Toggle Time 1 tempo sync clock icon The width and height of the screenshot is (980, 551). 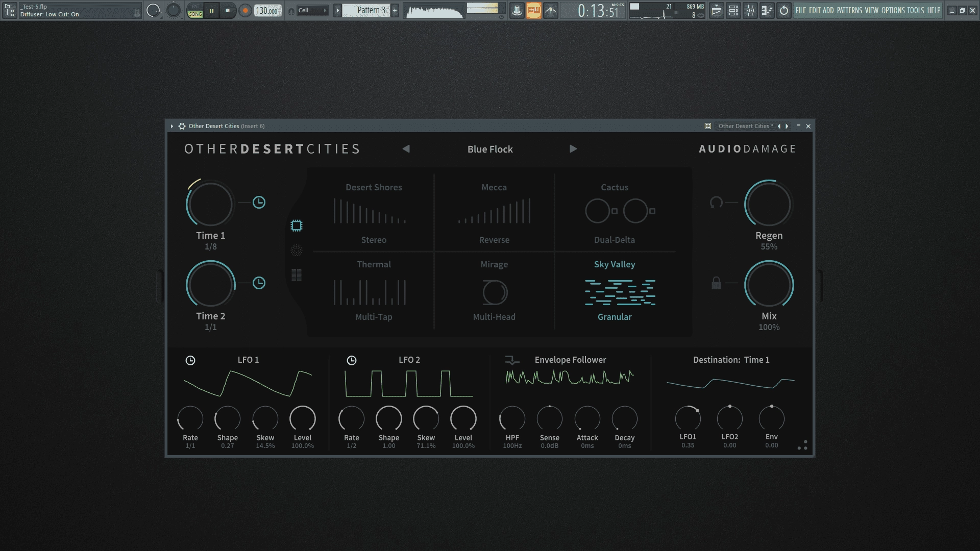(x=259, y=203)
